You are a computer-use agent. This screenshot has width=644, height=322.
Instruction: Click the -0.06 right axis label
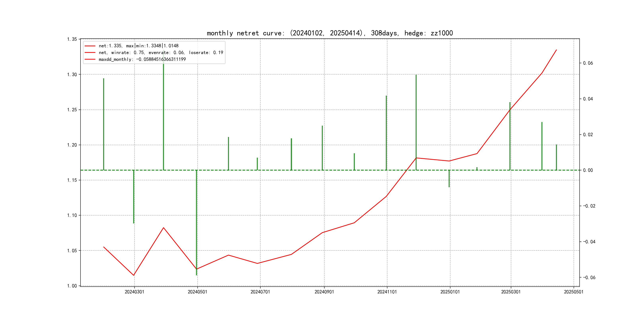pyautogui.click(x=589, y=277)
